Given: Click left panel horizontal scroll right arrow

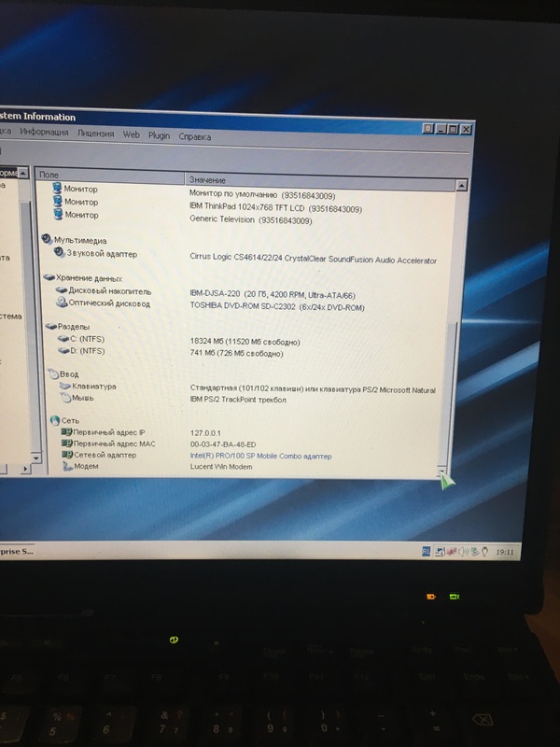Looking at the screenshot, I should tap(25, 469).
